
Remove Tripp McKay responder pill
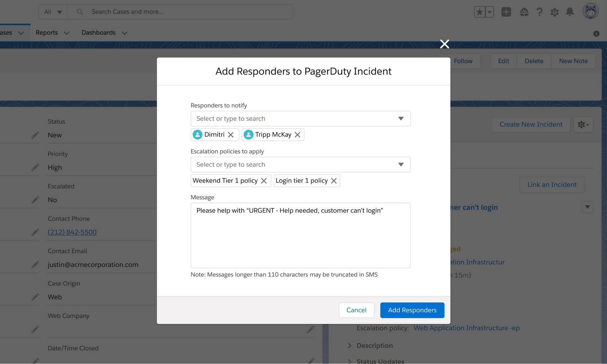click(297, 135)
